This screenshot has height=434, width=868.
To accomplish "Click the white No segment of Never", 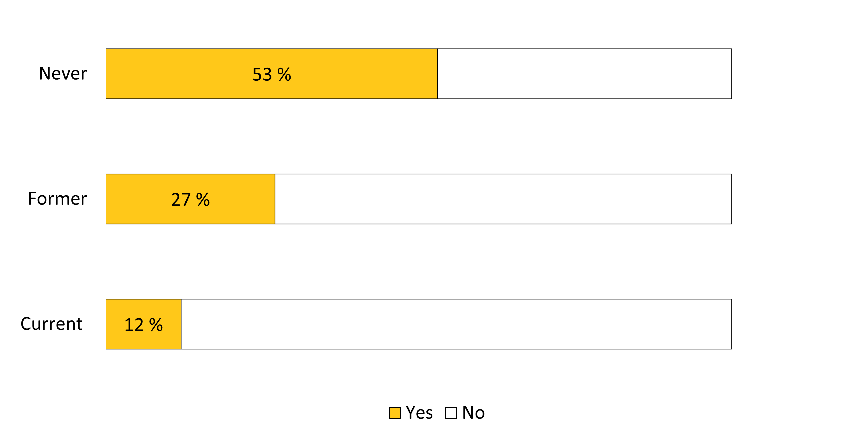I will tap(585, 74).
